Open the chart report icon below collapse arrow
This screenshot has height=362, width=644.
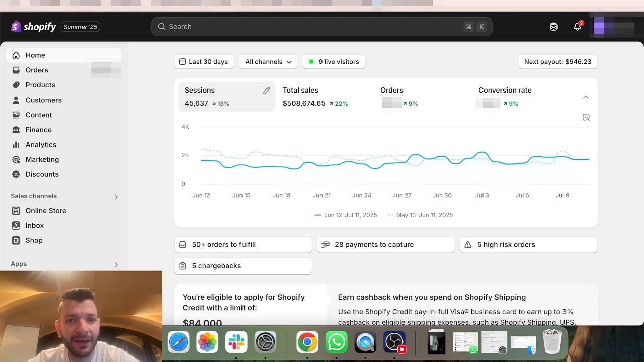tap(586, 117)
